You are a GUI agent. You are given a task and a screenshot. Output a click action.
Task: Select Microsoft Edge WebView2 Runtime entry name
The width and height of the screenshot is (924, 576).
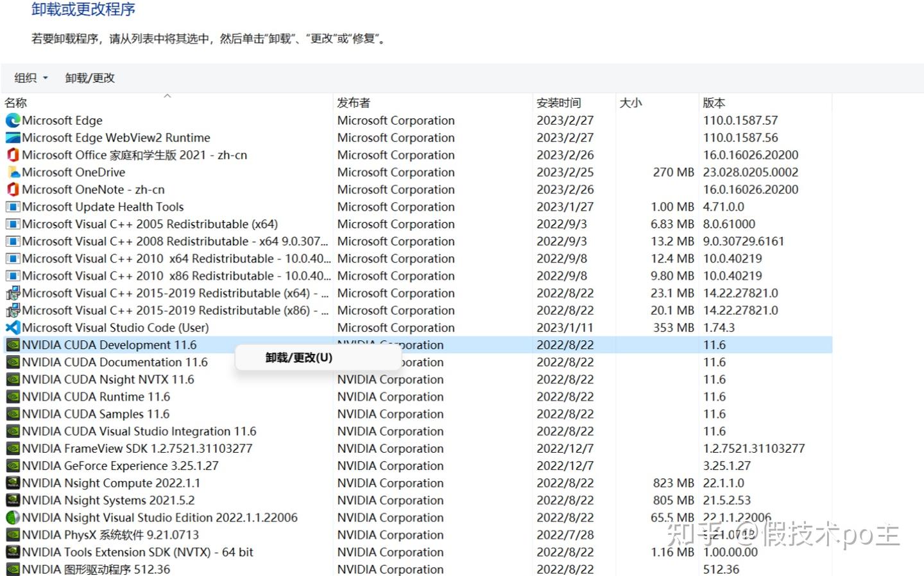(116, 137)
